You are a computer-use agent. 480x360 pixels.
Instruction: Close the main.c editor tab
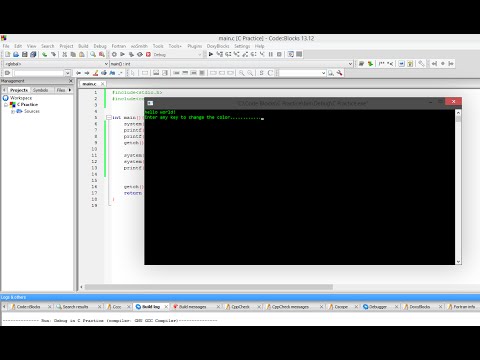click(x=103, y=84)
